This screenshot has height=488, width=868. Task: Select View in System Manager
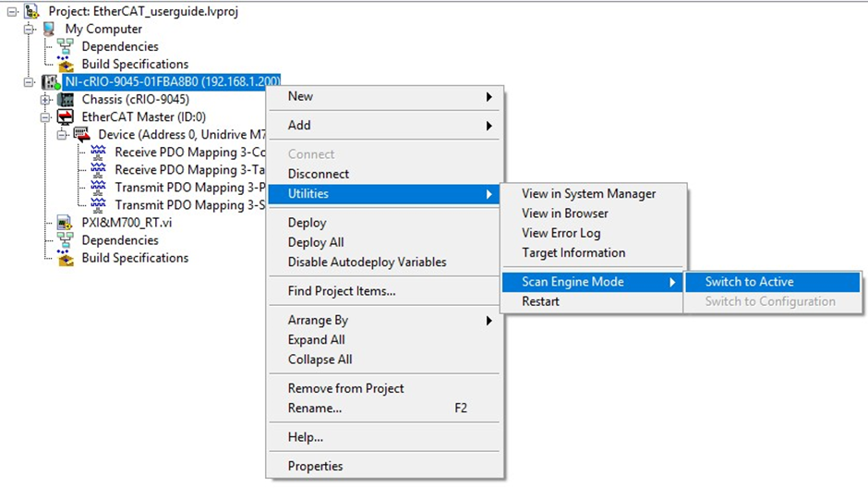(588, 194)
